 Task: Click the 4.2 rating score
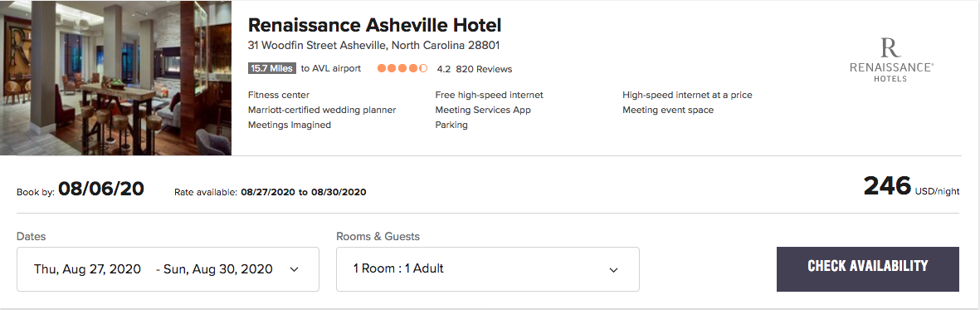tap(444, 69)
